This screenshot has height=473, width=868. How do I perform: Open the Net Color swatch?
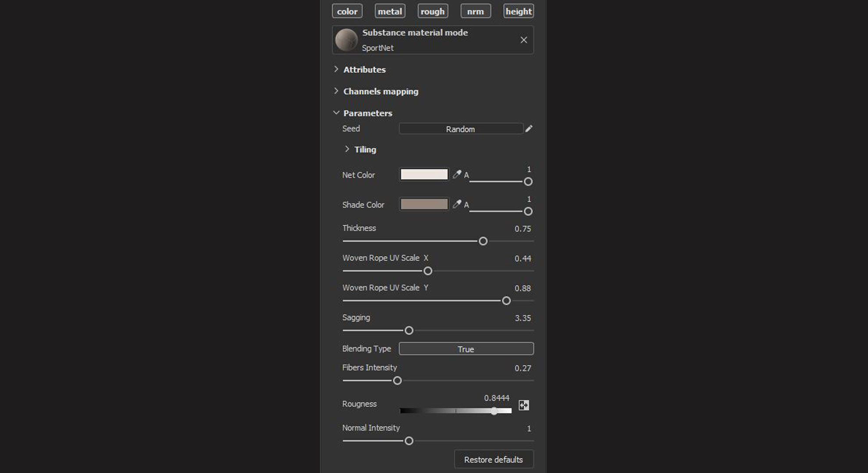coord(424,174)
